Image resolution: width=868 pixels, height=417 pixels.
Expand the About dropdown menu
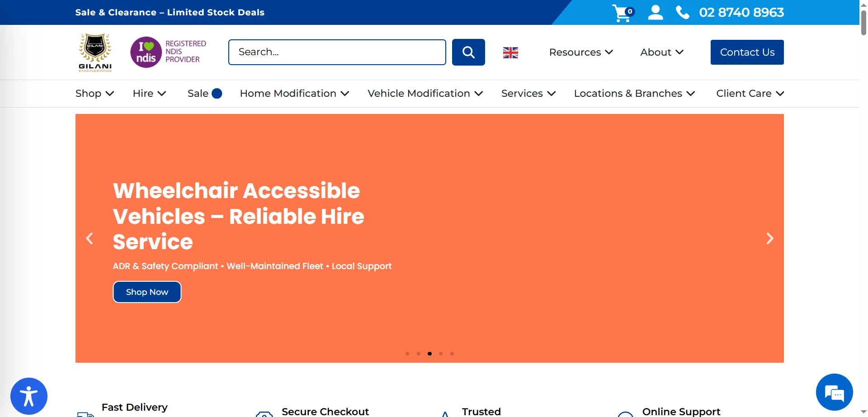point(661,52)
